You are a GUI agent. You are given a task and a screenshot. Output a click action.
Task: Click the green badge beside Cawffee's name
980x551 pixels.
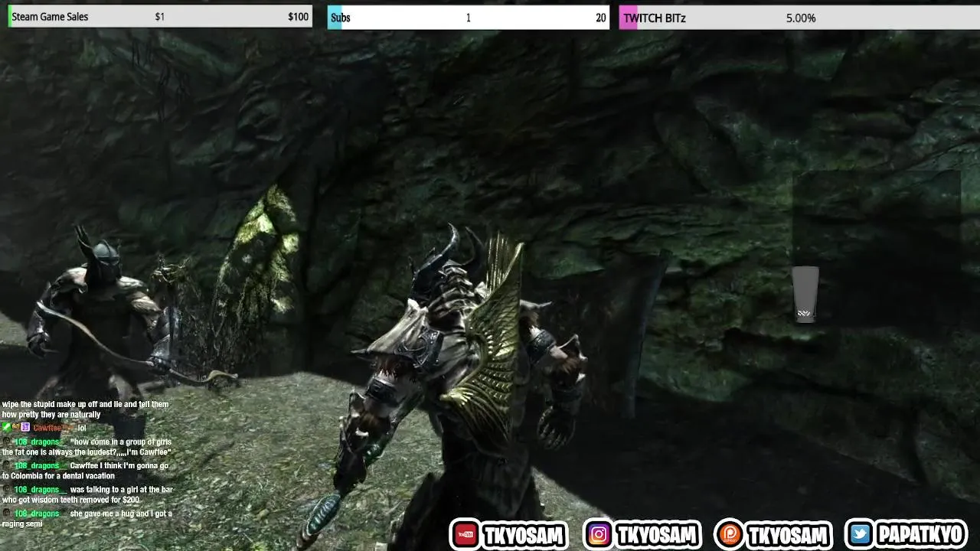pyautogui.click(x=8, y=428)
